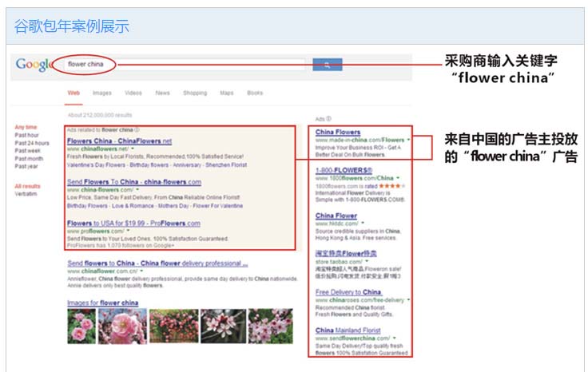This screenshot has height=372, width=588.
Task: Click the blue search magnifier button
Action: point(328,65)
